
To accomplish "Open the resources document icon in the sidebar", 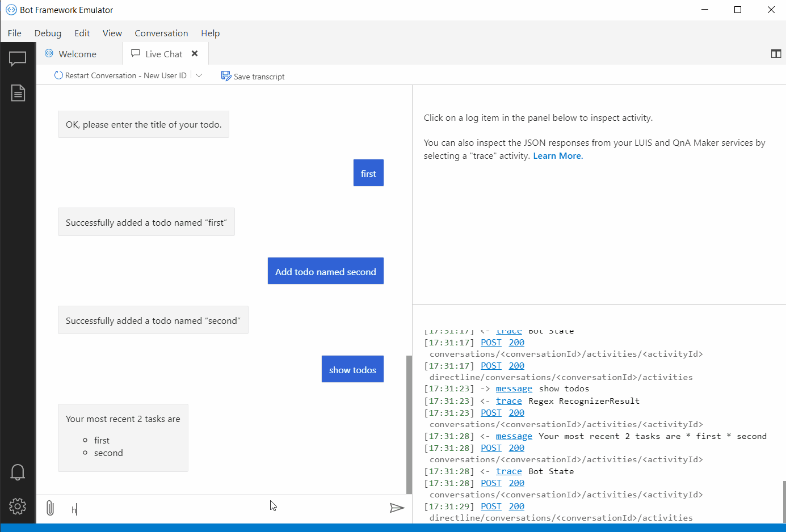I will (18, 93).
